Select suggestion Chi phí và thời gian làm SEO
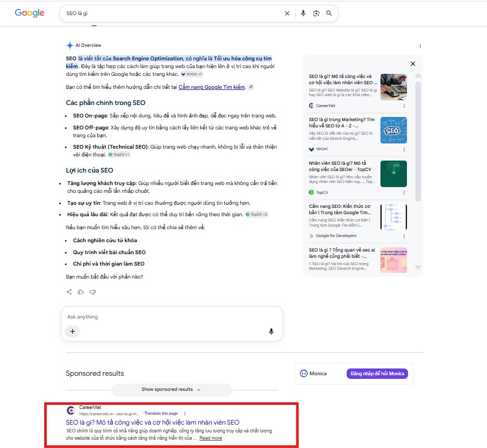 109,264
